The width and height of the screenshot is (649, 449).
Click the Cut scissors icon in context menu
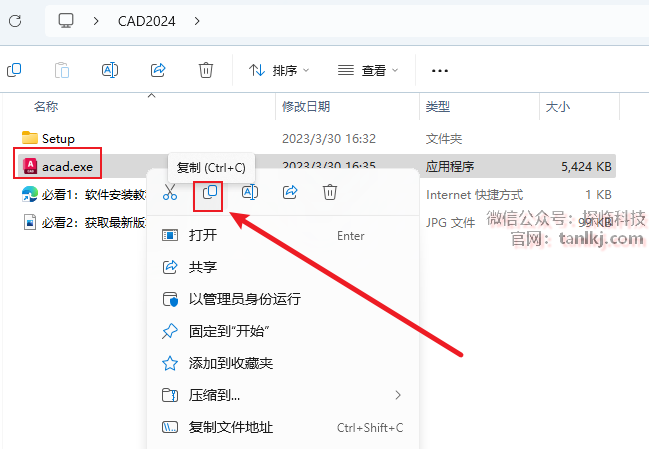(170, 192)
